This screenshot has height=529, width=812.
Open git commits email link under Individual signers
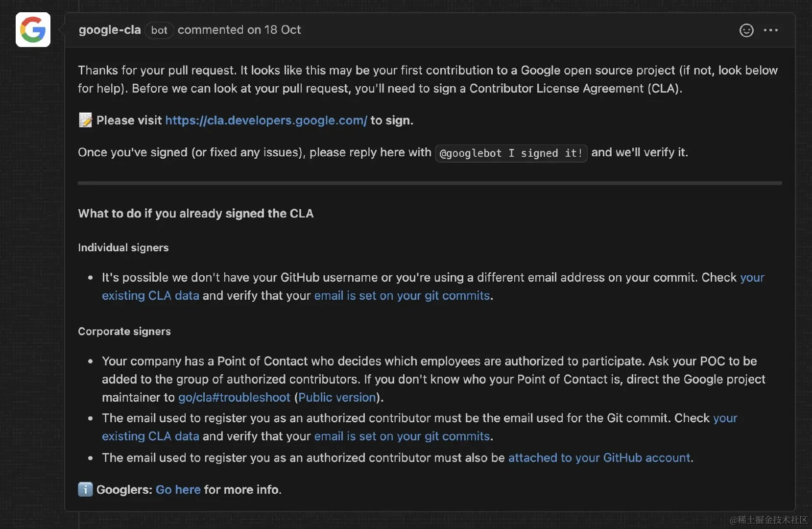tap(402, 296)
